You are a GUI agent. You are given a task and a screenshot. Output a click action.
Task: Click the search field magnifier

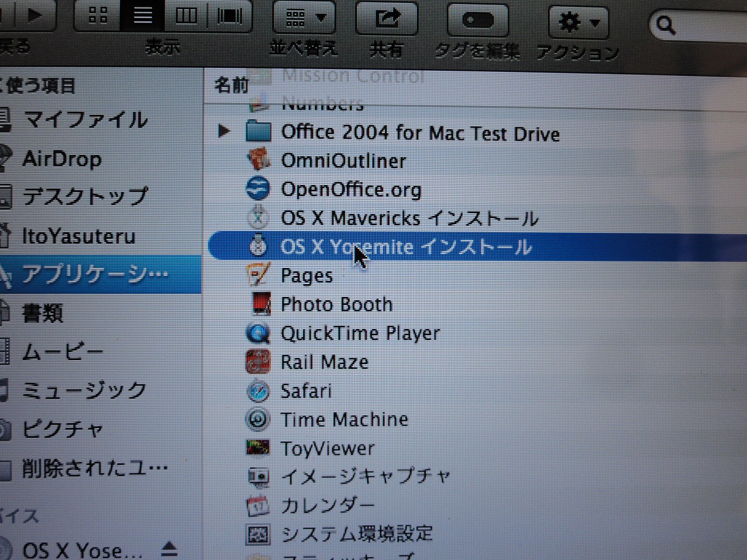pyautogui.click(x=666, y=25)
